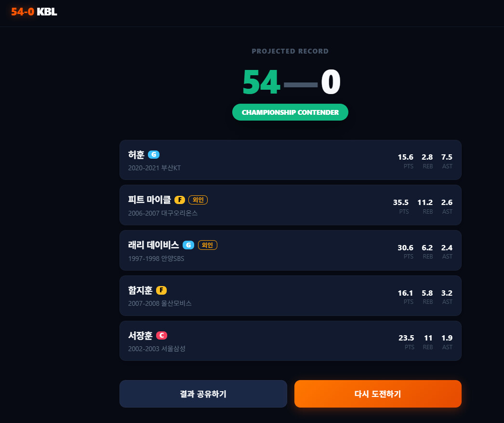Select the 피트 마이클 player name
The image size is (504, 423).
(149, 200)
